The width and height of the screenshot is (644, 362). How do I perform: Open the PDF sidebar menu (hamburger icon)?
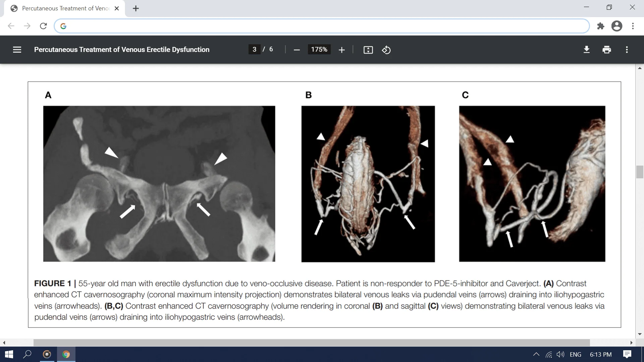pyautogui.click(x=17, y=50)
